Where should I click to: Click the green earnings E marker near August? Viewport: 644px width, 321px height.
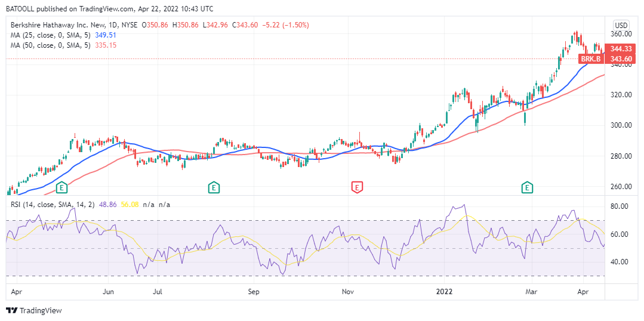click(x=213, y=187)
